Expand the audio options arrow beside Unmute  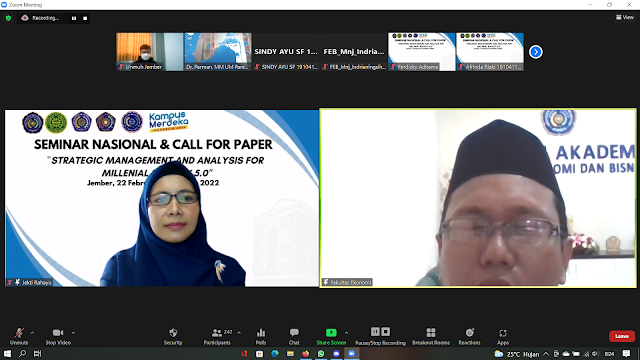[33, 333]
